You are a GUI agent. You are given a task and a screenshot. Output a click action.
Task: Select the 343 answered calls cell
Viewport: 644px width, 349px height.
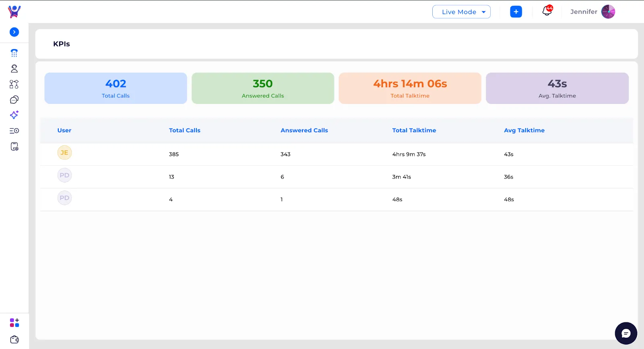click(x=285, y=154)
